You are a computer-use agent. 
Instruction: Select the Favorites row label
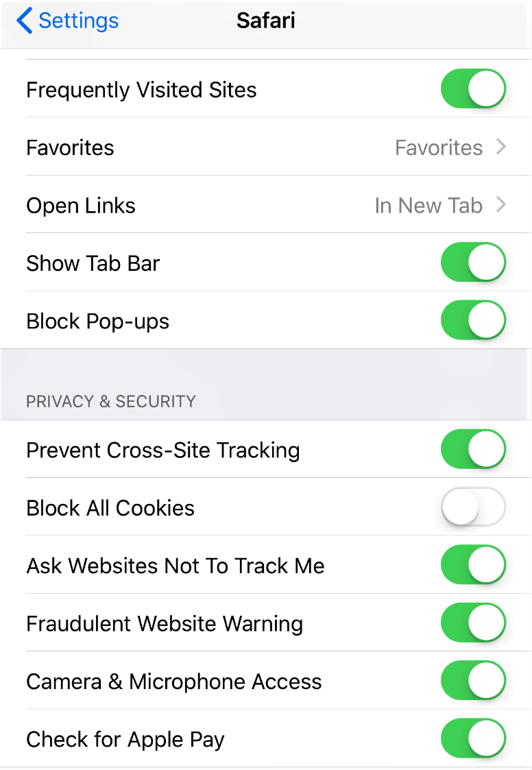70,147
